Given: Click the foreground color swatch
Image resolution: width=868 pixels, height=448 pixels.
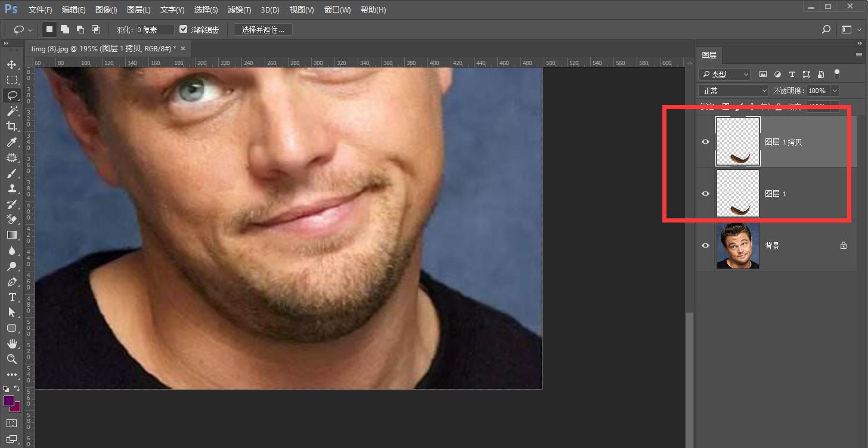Looking at the screenshot, I should click(x=9, y=401).
